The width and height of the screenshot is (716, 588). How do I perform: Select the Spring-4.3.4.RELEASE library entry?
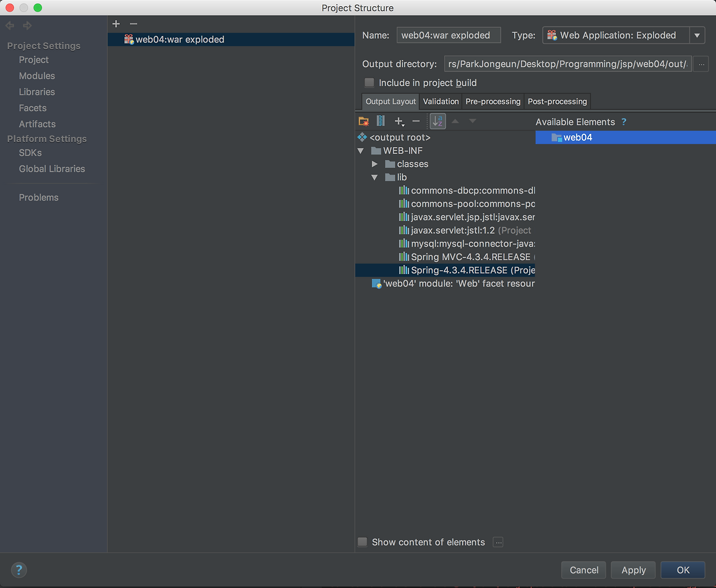pos(445,270)
